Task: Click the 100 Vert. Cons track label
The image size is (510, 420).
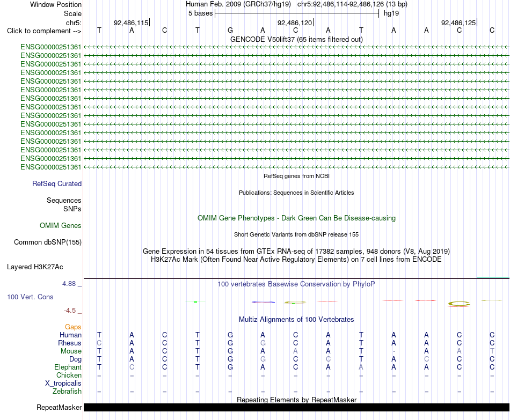Action: coord(30,297)
